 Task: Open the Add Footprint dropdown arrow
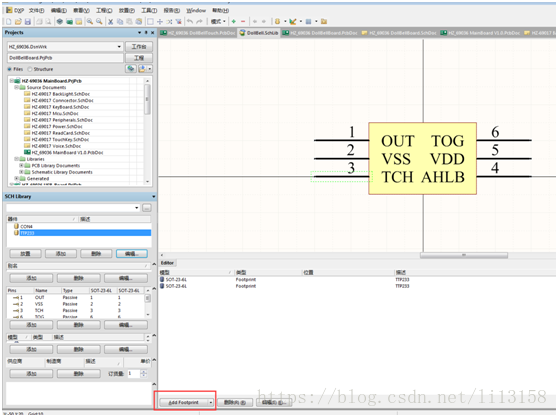pyautogui.click(x=211, y=402)
